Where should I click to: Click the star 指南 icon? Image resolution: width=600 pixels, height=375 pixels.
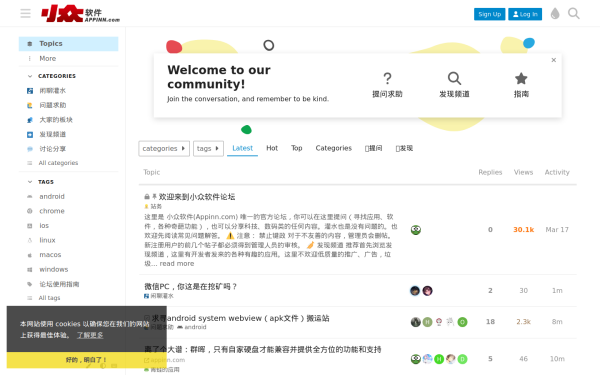pyautogui.click(x=521, y=78)
